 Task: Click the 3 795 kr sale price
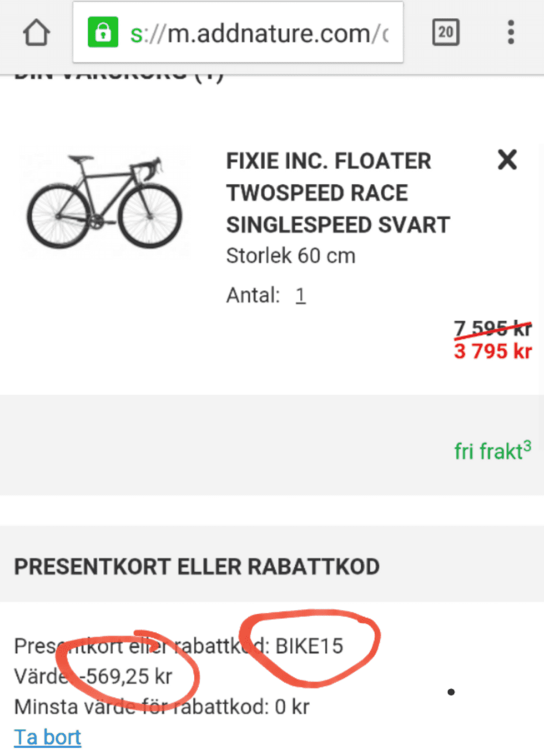tap(493, 351)
